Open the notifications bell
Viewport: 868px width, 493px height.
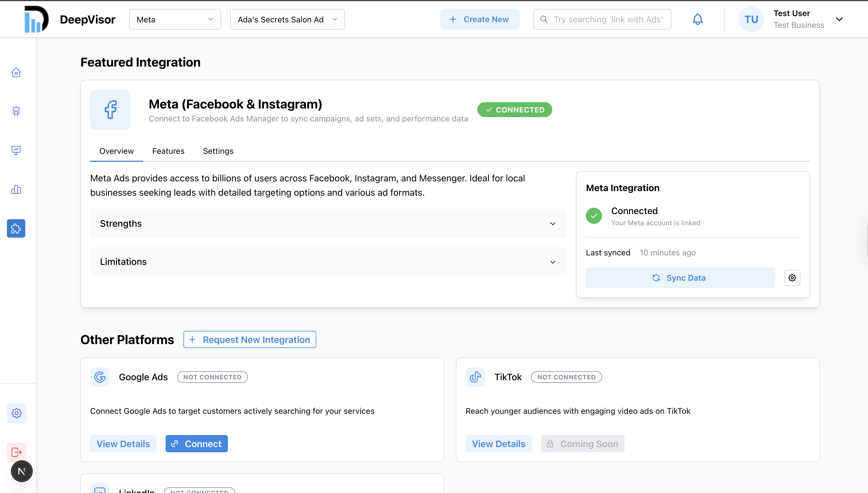click(x=697, y=19)
